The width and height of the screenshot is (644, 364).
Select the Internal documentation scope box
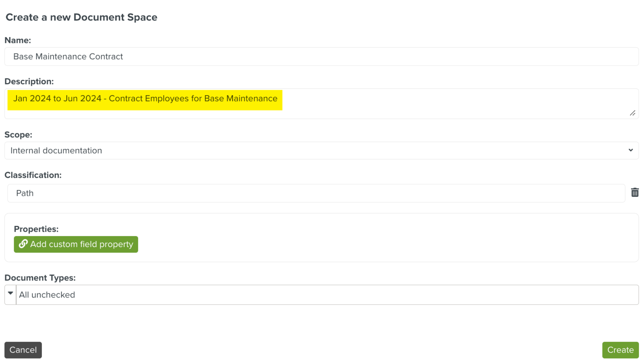pos(294,151)
